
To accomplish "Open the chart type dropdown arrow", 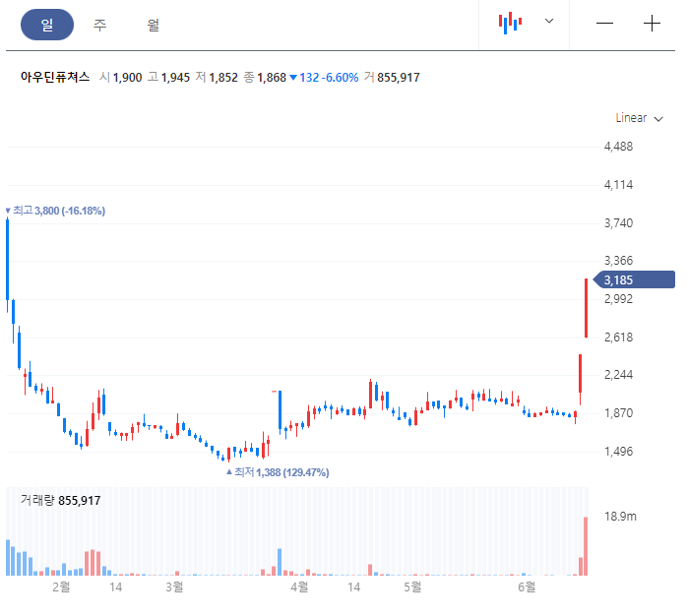I will click(x=549, y=21).
